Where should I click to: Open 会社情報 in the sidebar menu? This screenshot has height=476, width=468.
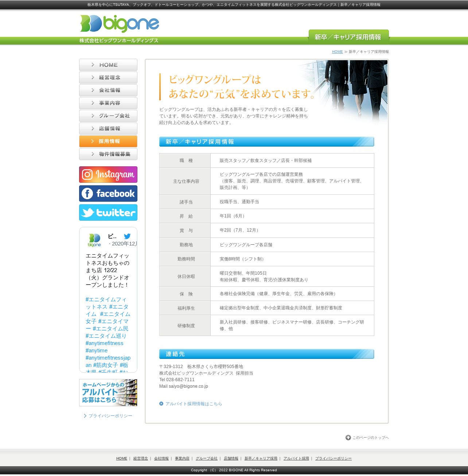coord(108,90)
